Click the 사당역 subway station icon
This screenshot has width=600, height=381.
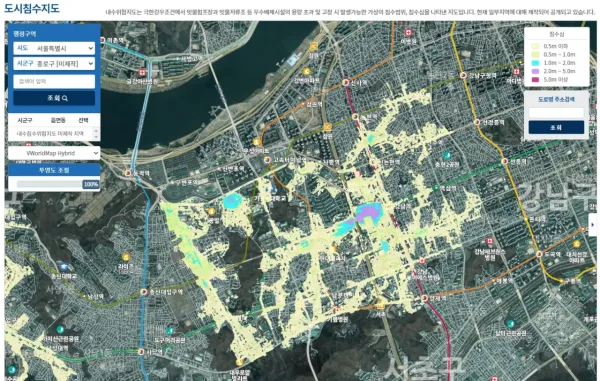[x=141, y=352]
